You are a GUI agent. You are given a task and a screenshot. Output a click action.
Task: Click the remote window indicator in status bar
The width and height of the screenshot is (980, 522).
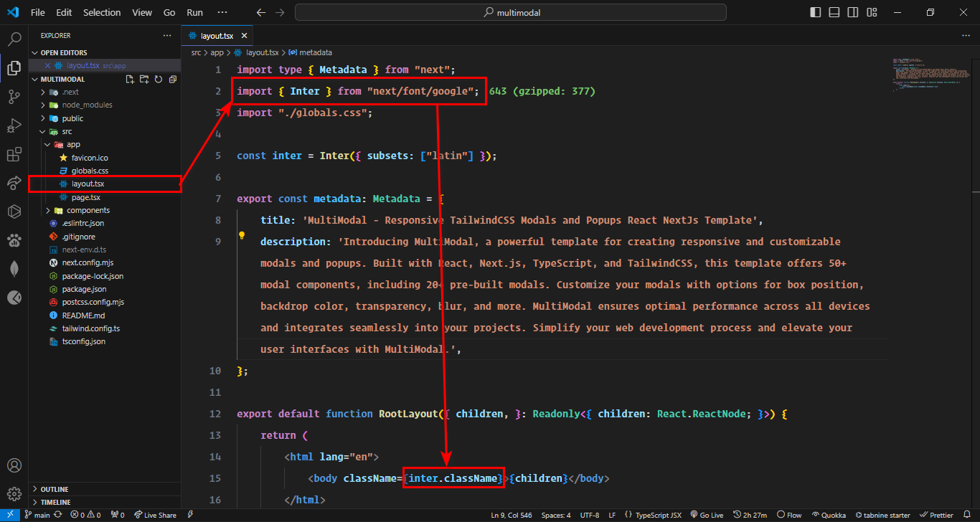pyautogui.click(x=9, y=515)
